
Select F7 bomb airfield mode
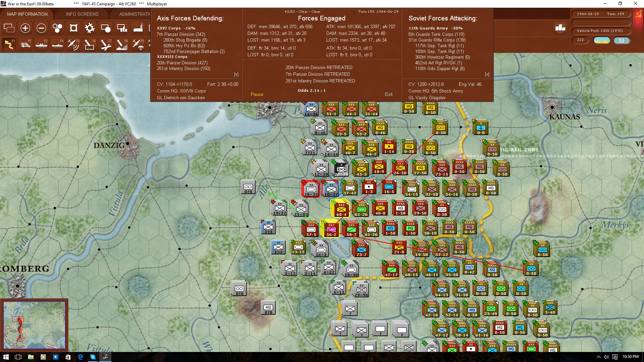click(x=106, y=44)
